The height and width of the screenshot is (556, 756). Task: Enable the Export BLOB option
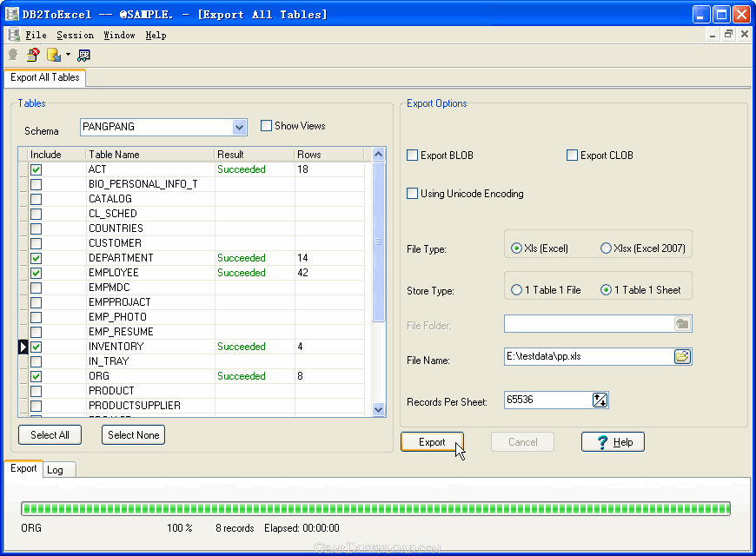pyautogui.click(x=412, y=156)
